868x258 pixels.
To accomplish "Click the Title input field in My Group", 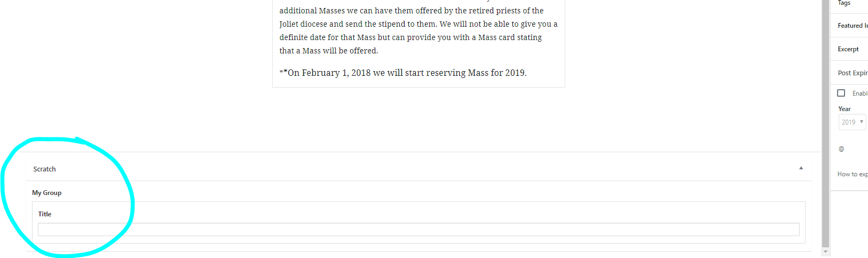I will 418,230.
